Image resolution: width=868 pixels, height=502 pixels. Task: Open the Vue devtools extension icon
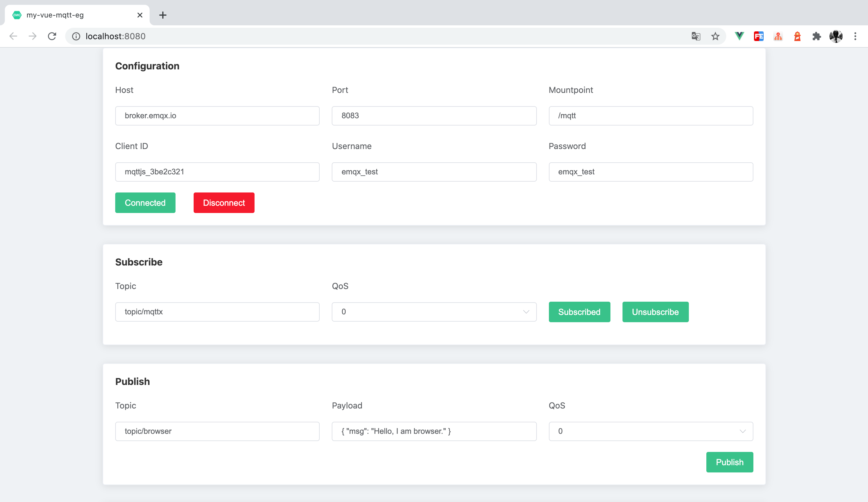tap(739, 36)
